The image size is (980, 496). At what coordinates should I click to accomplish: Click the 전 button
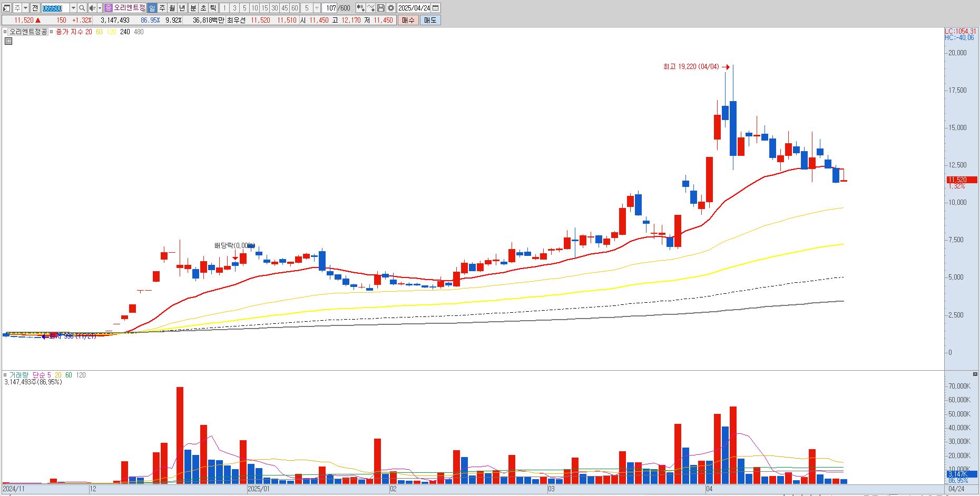tap(35, 8)
